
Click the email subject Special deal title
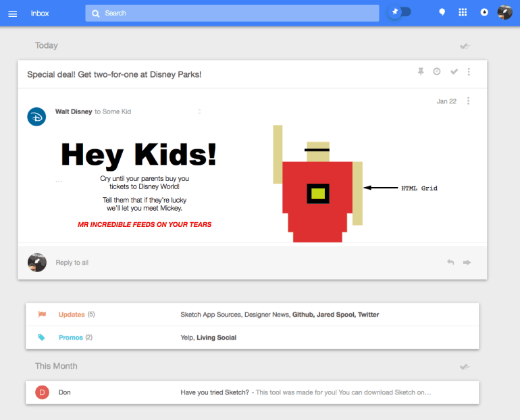click(114, 74)
